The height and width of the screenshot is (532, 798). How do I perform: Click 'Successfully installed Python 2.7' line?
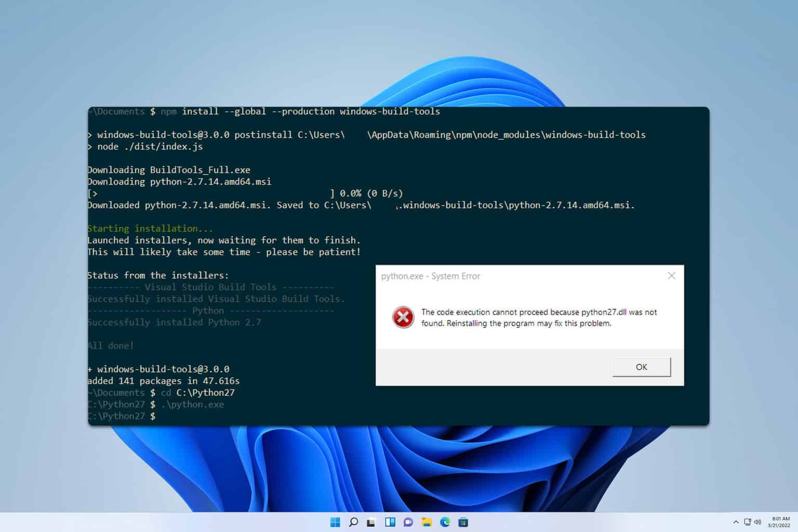[175, 322]
